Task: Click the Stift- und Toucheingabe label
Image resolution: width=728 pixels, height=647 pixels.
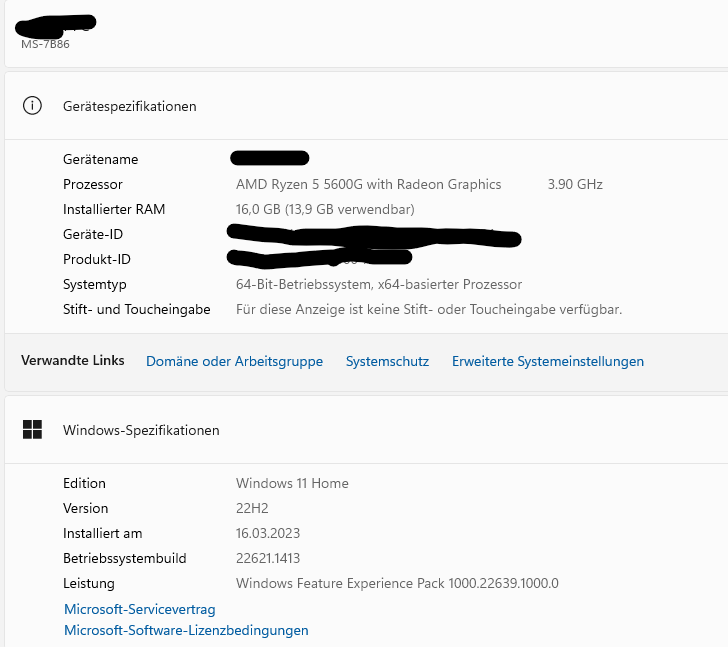Action: (x=137, y=309)
